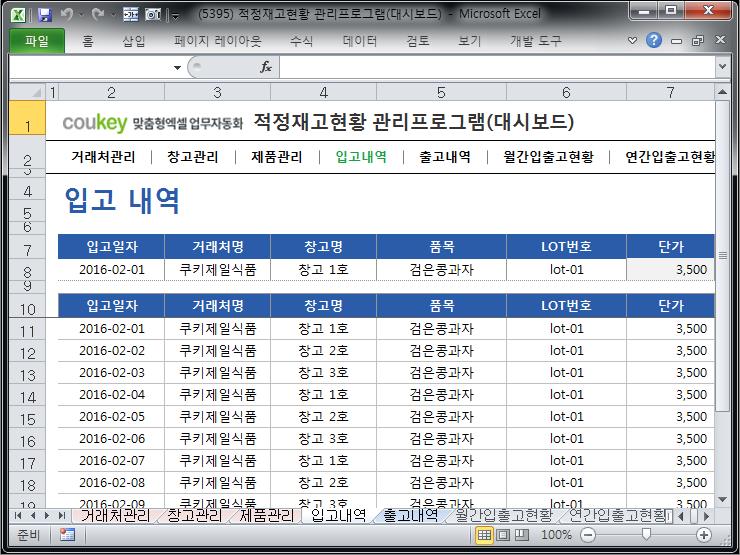This screenshot has width=740, height=555.
Task: Select column header 4
Action: pyautogui.click(x=323, y=92)
